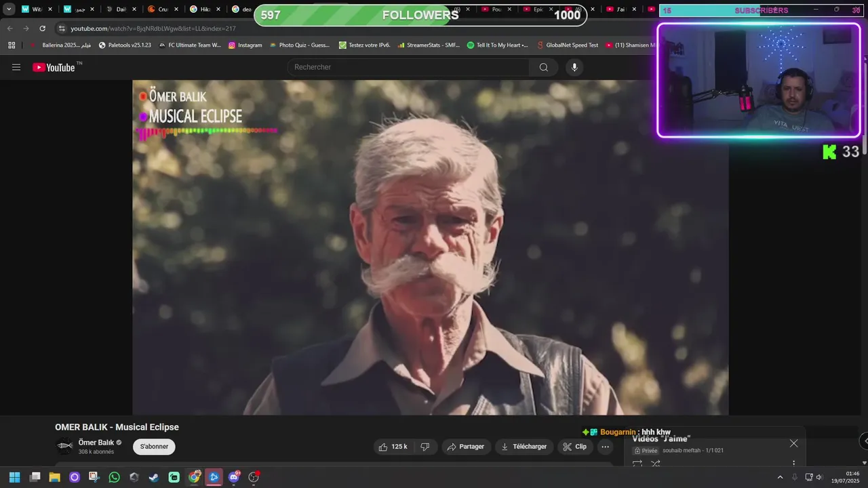The width and height of the screenshot is (868, 488).
Task: Open the purple circle app on taskbar
Action: pyautogui.click(x=75, y=477)
